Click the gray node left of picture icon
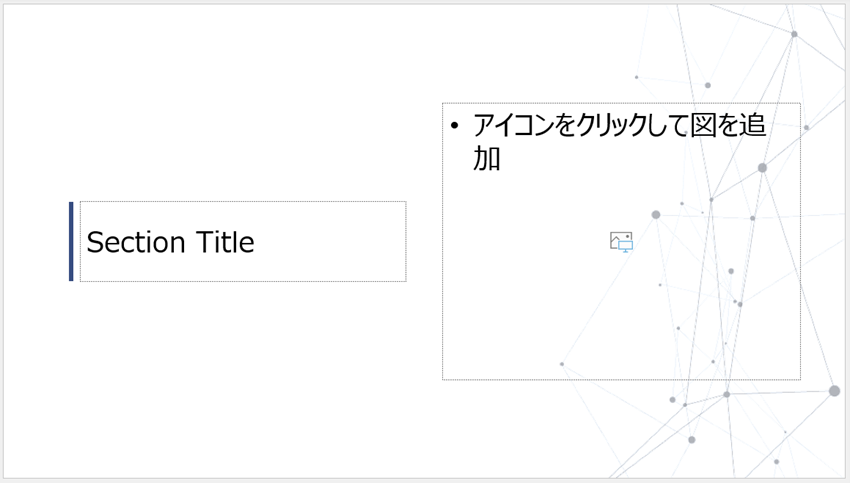 [x=656, y=215]
